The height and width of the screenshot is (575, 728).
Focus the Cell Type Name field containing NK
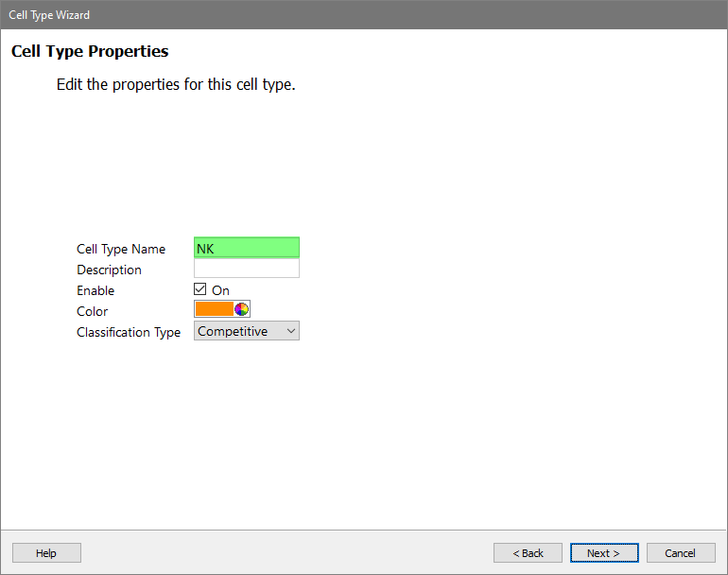click(x=246, y=248)
